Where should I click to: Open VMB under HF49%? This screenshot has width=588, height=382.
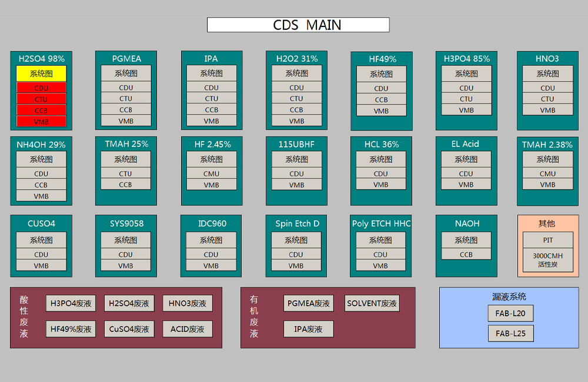[x=381, y=110]
